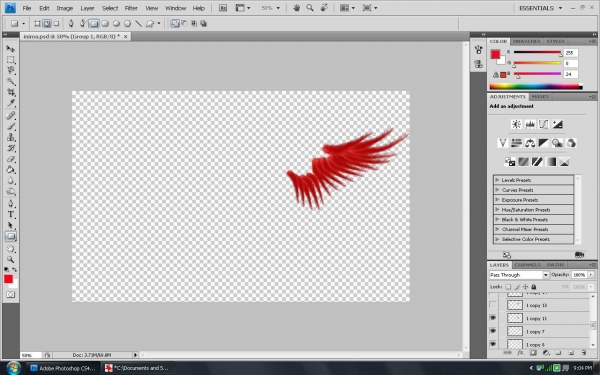Toggle lock all
The image size is (600, 375).
(x=534, y=287)
